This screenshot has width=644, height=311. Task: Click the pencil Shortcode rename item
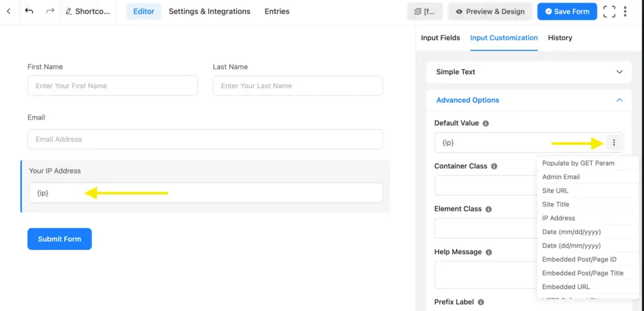pos(88,11)
